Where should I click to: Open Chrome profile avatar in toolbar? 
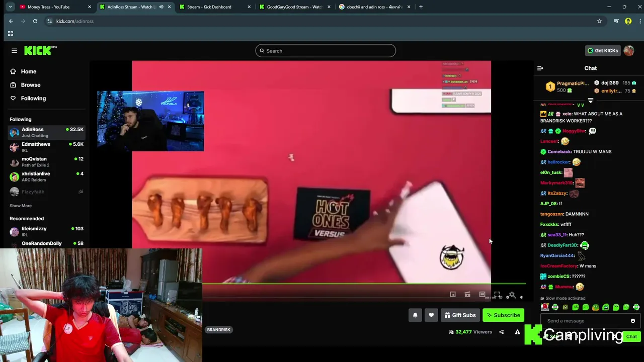point(628,21)
